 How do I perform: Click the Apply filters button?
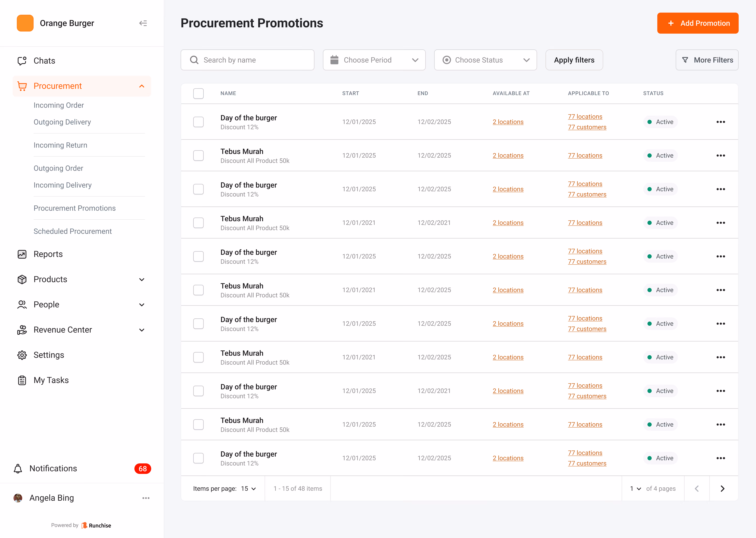pyautogui.click(x=574, y=60)
